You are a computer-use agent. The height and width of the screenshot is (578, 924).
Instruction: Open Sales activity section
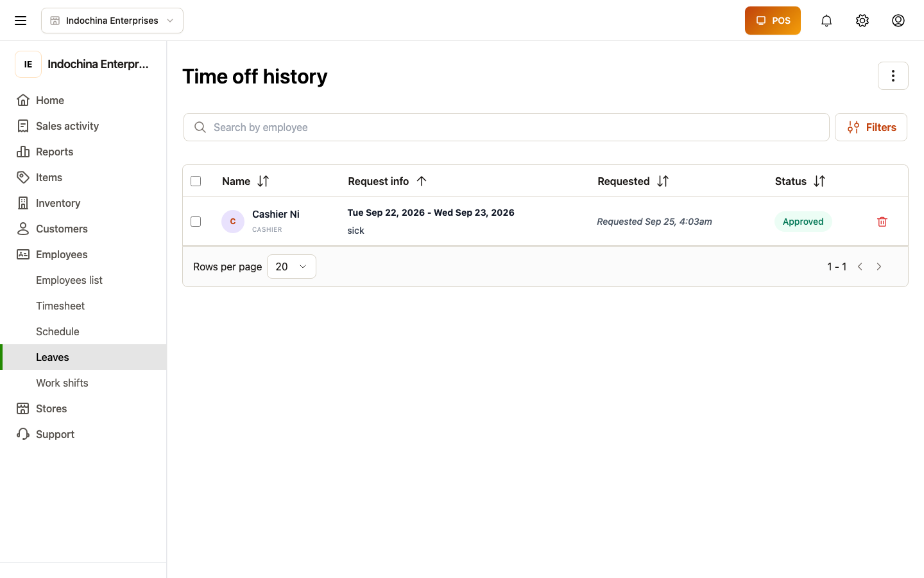[x=83, y=126]
